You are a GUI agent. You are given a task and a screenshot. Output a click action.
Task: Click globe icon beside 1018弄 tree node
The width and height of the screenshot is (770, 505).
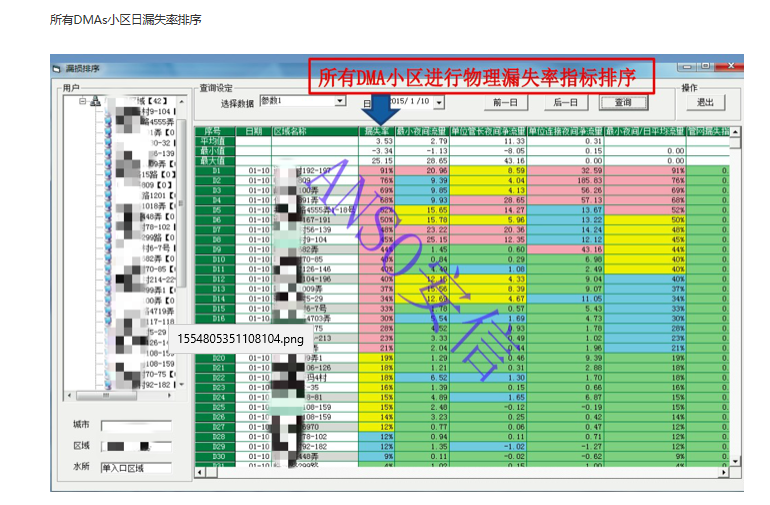pyautogui.click(x=108, y=206)
